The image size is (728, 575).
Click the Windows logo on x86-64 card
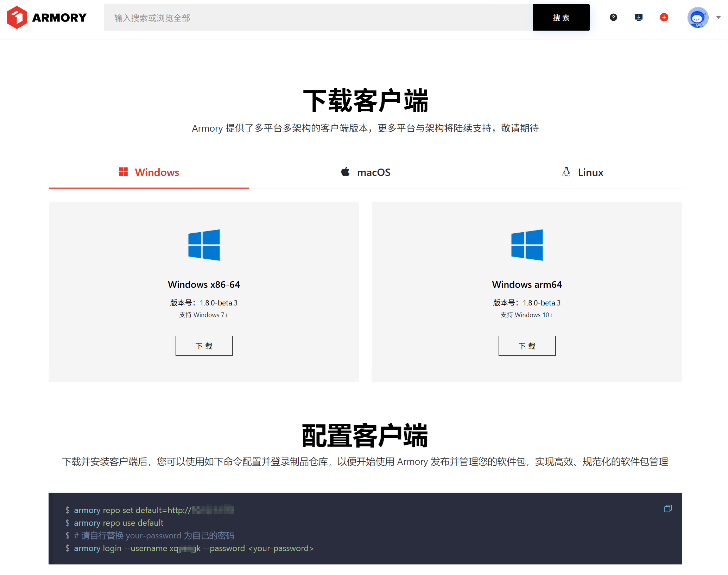point(204,245)
